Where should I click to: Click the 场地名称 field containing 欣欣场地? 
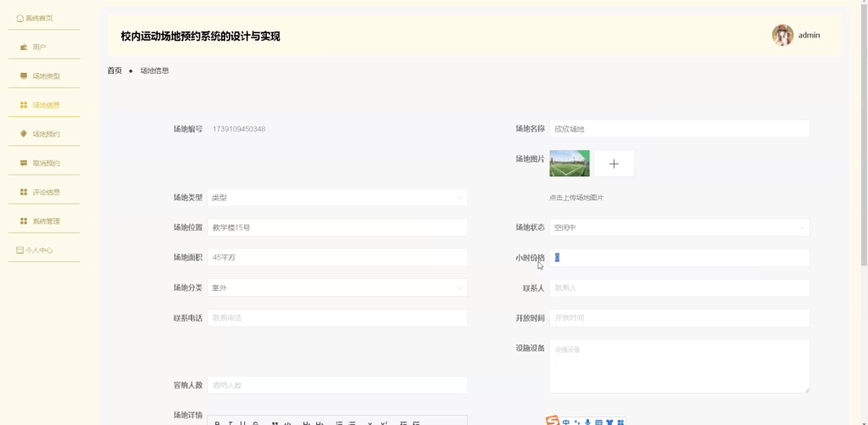(x=679, y=129)
